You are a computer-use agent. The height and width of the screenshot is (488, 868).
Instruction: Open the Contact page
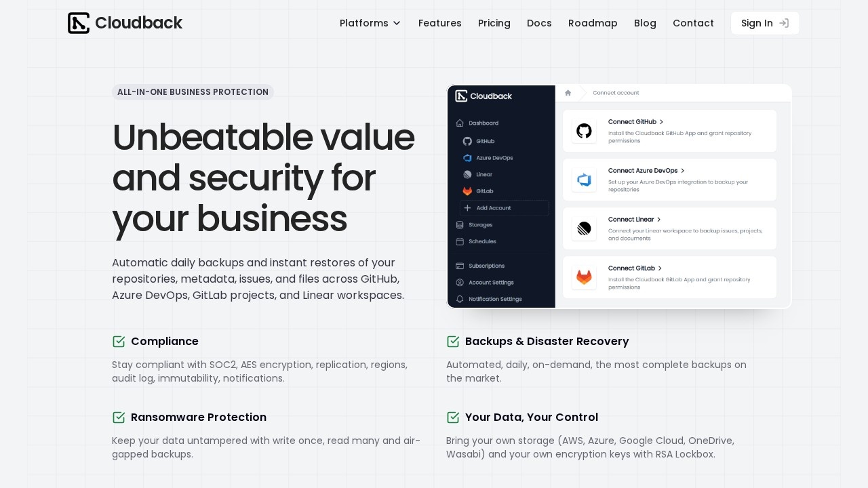(x=693, y=23)
